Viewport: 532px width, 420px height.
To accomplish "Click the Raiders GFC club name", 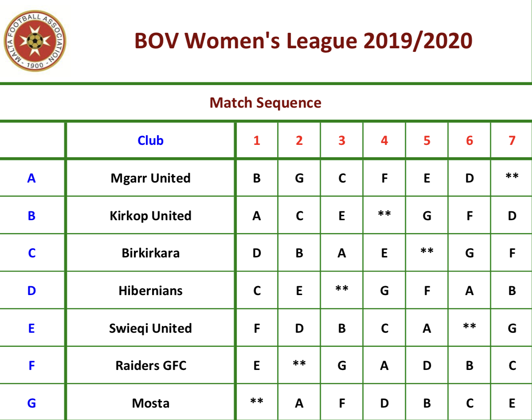I will click(x=150, y=366).
